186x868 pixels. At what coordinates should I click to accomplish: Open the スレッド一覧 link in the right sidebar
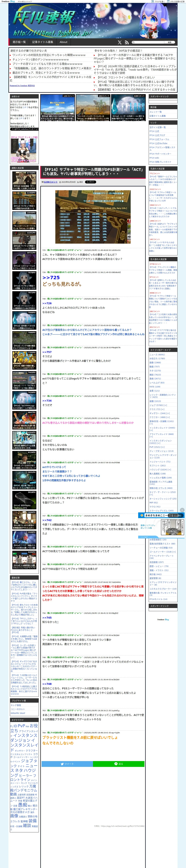point(156,112)
